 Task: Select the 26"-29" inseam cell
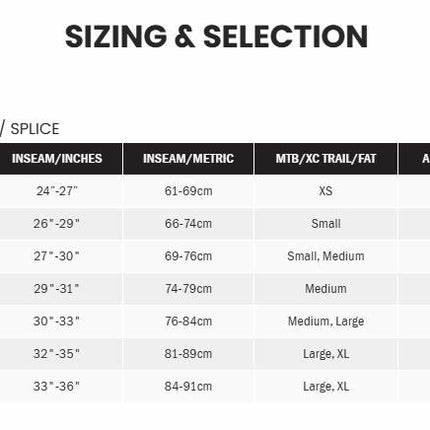pyautogui.click(x=61, y=223)
